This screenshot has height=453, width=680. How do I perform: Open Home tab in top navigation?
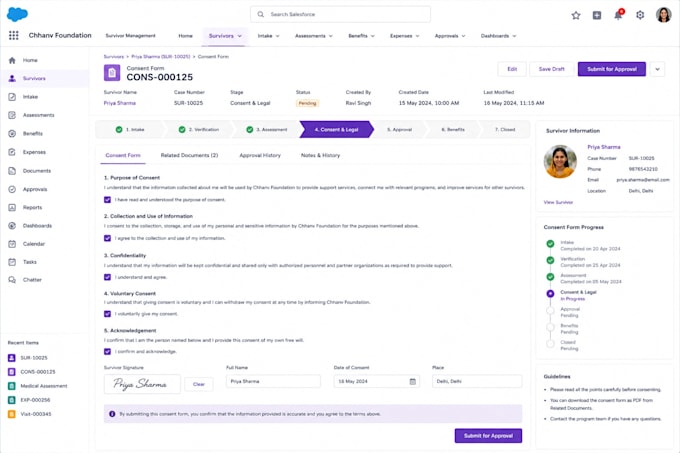click(185, 36)
